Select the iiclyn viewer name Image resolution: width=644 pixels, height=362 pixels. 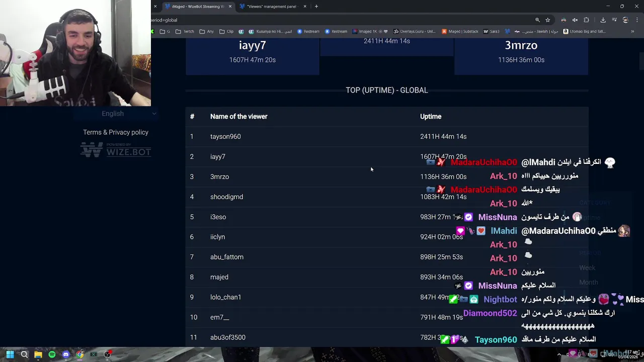[217, 237]
